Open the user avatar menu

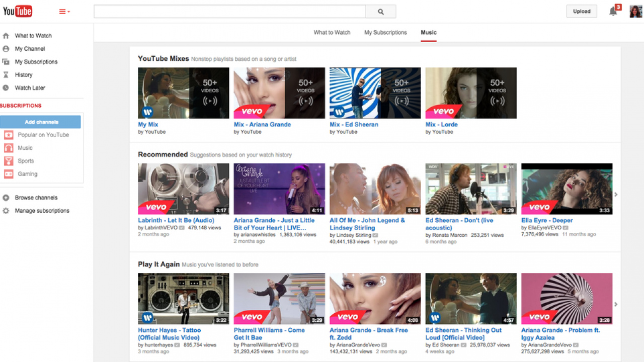pyautogui.click(x=636, y=11)
